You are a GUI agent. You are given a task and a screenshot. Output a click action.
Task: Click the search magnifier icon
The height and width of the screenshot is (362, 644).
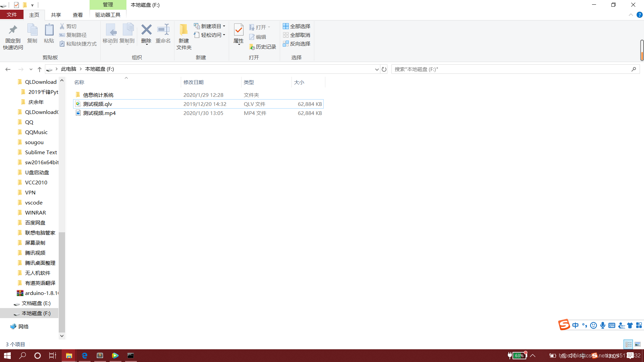point(634,69)
